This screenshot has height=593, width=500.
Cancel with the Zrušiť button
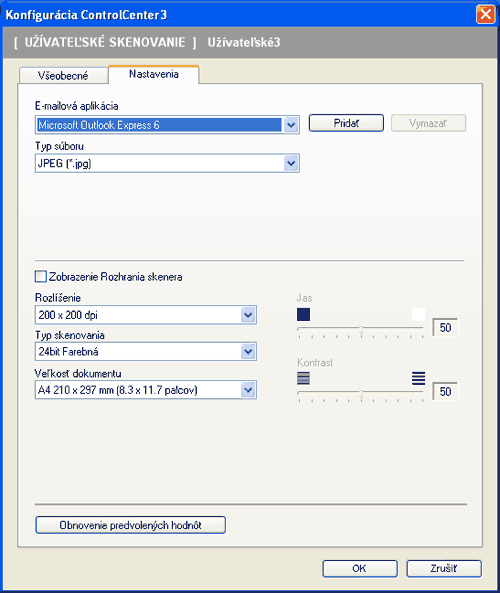(x=444, y=568)
